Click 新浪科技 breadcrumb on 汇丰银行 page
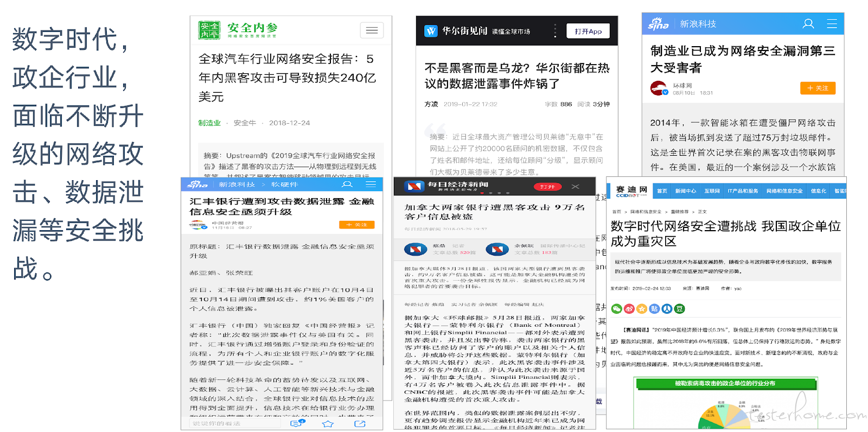 click(237, 185)
